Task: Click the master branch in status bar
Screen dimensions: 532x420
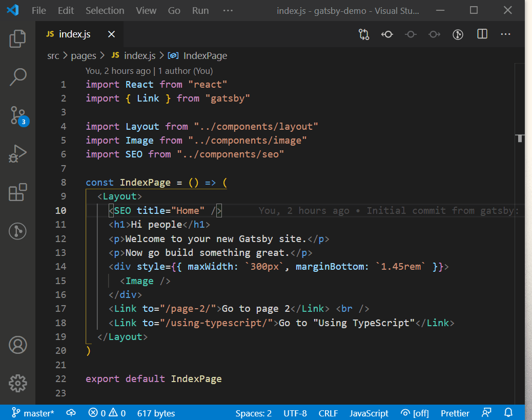Action: [33, 413]
